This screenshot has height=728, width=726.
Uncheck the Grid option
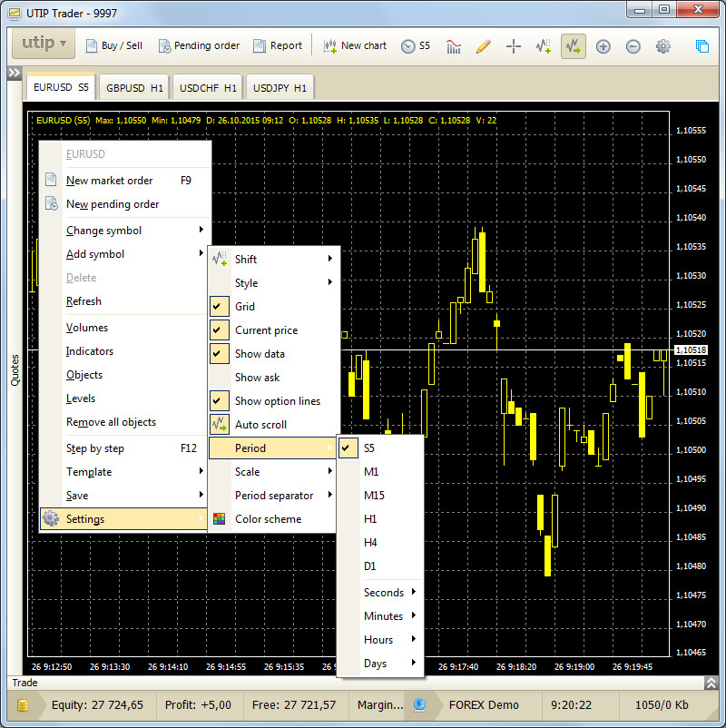220,307
